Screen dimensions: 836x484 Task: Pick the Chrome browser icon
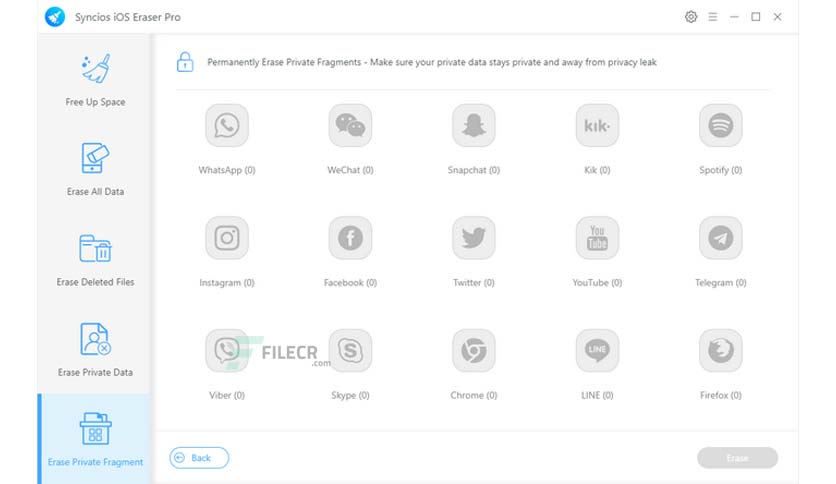(x=473, y=351)
